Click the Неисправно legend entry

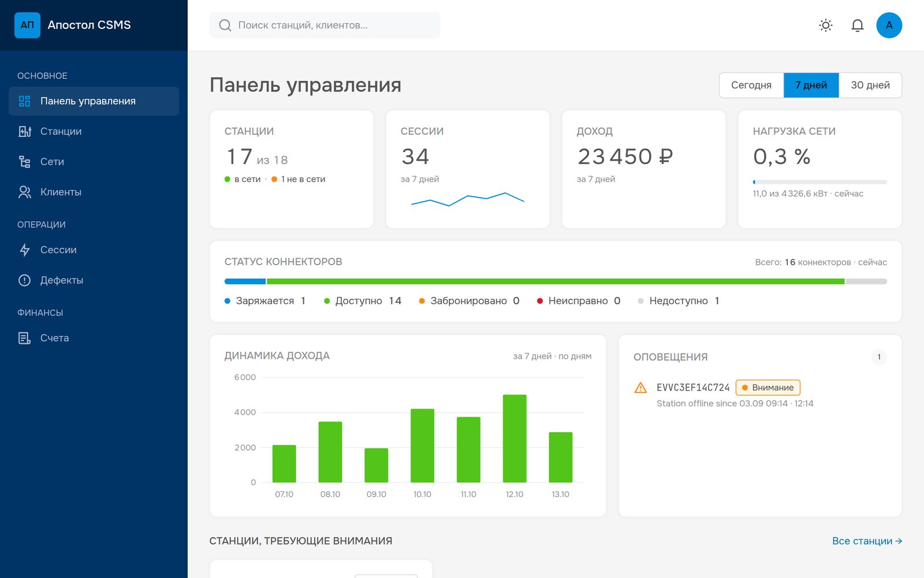point(579,301)
